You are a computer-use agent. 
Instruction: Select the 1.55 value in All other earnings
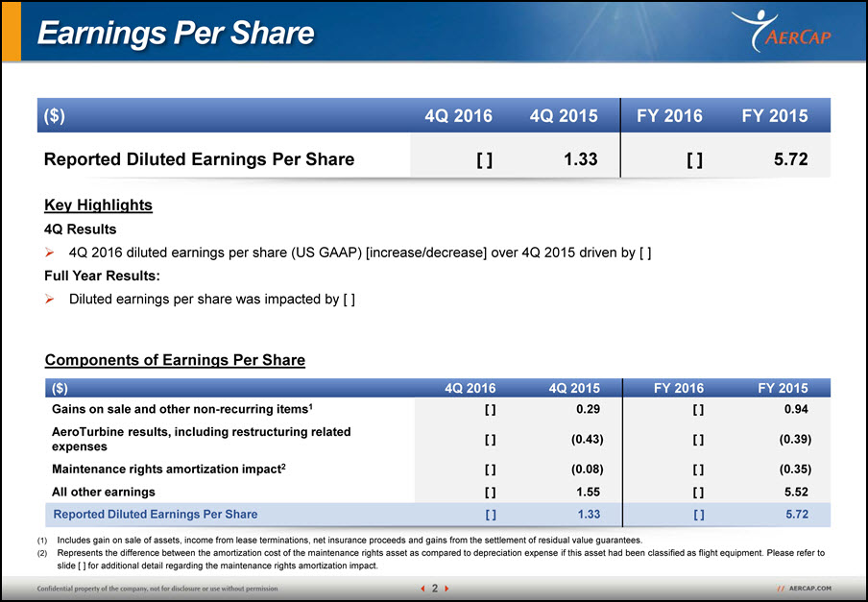589,492
